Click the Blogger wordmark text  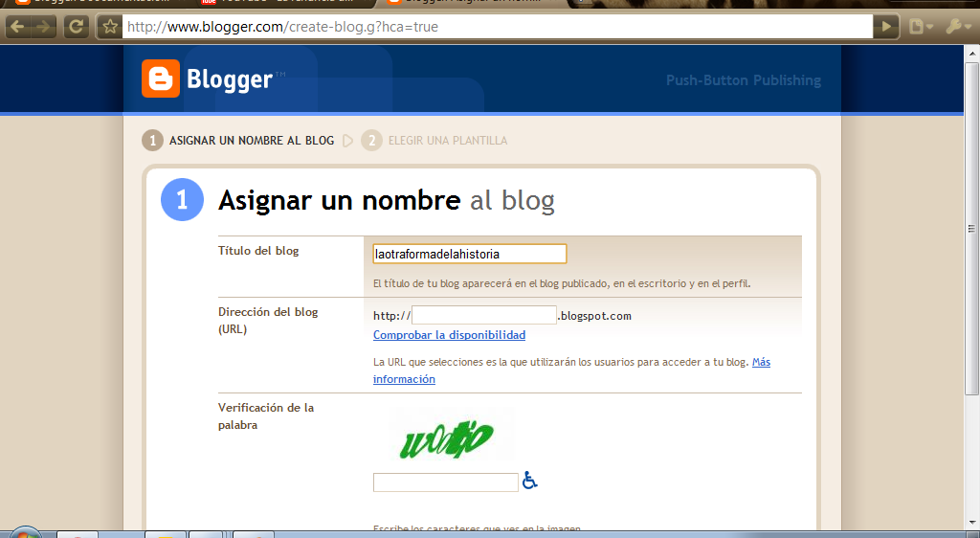(x=230, y=80)
